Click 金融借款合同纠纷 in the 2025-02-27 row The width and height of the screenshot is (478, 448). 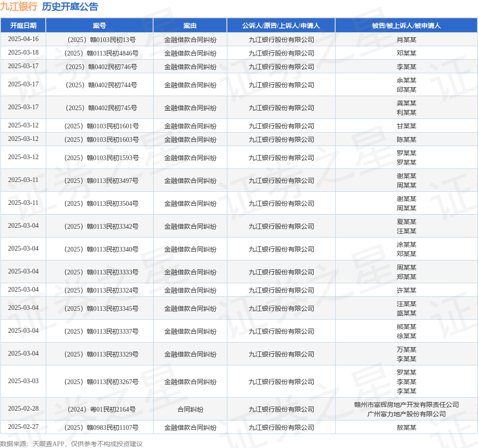[190, 427]
